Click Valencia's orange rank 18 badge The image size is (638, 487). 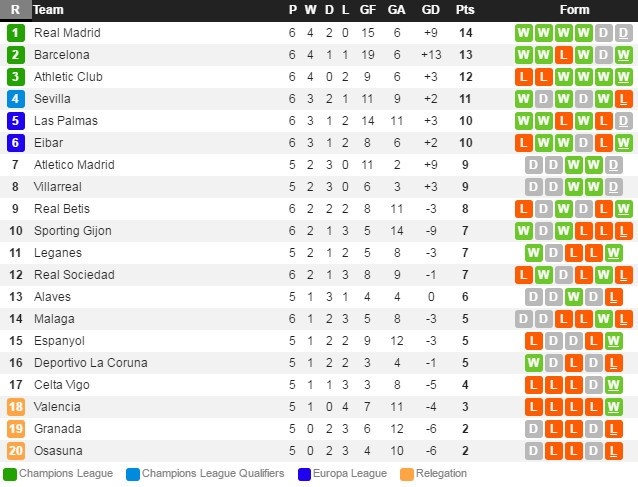click(x=15, y=407)
